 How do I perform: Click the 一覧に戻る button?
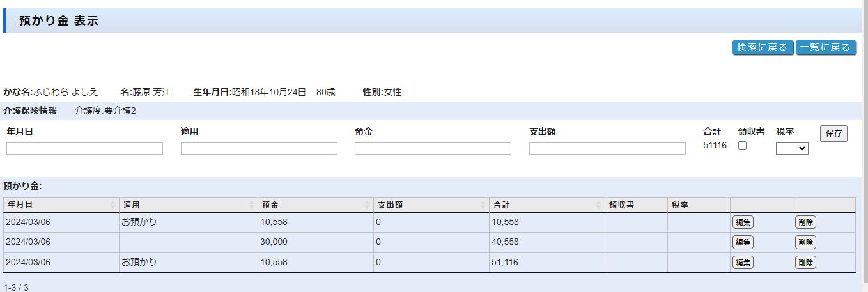click(825, 48)
